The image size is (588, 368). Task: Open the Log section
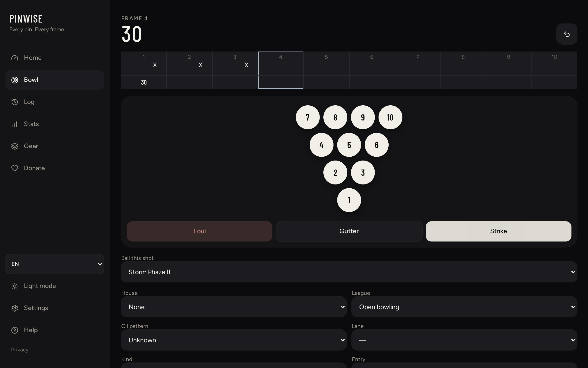point(55,102)
